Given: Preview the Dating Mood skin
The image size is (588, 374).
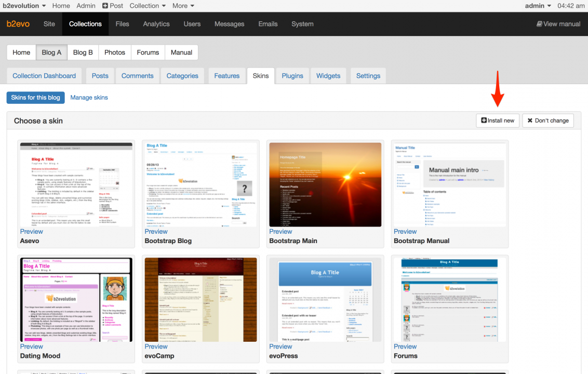Looking at the screenshot, I should pyautogui.click(x=32, y=346).
